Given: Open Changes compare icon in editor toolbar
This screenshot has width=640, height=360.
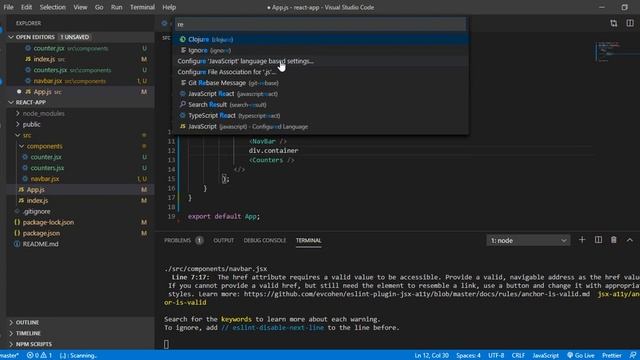Looking at the screenshot, I should coord(613,23).
